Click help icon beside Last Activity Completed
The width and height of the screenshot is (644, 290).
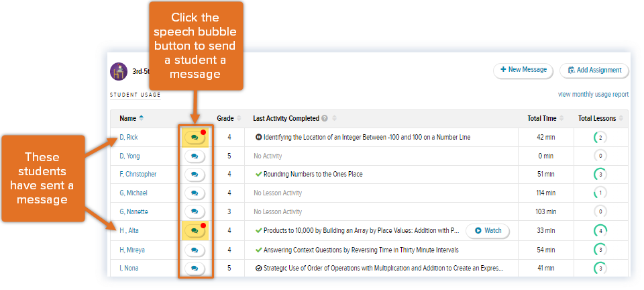[325, 119]
